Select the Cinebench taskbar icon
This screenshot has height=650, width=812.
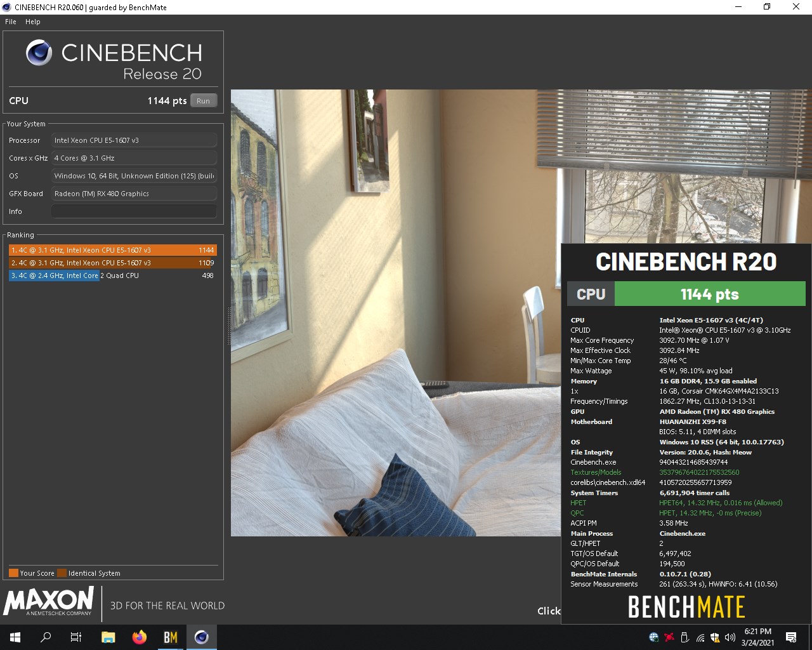point(201,637)
